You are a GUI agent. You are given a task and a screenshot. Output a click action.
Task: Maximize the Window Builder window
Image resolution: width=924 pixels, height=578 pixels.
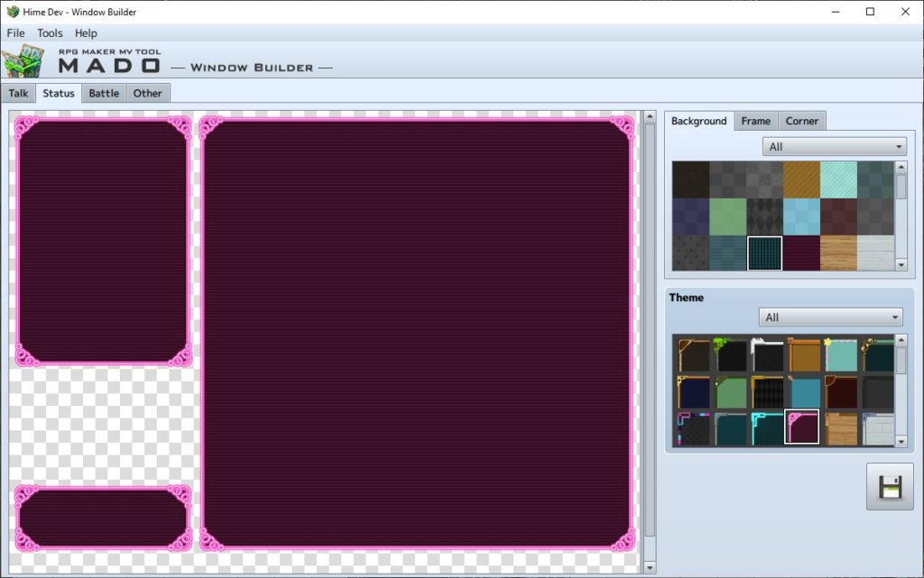(870, 12)
